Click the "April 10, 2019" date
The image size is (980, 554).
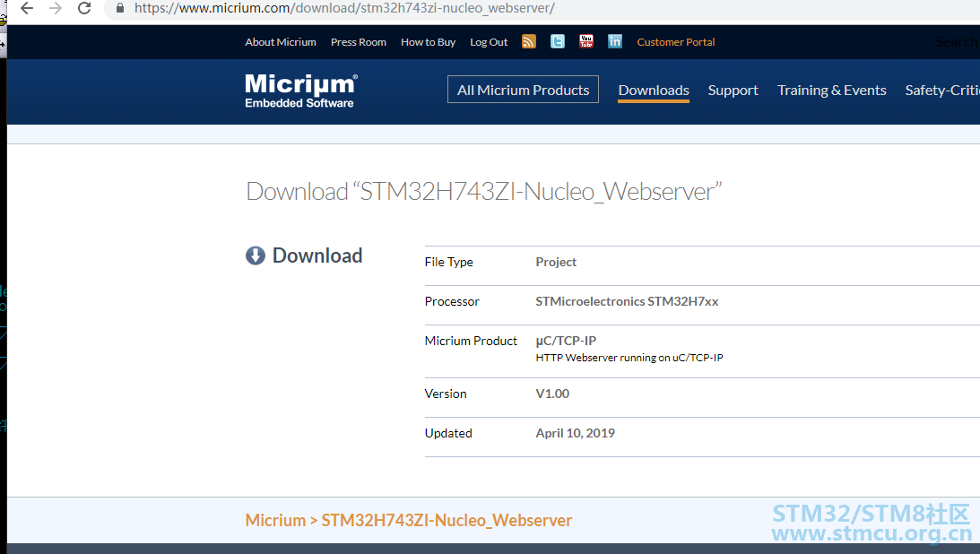575,433
